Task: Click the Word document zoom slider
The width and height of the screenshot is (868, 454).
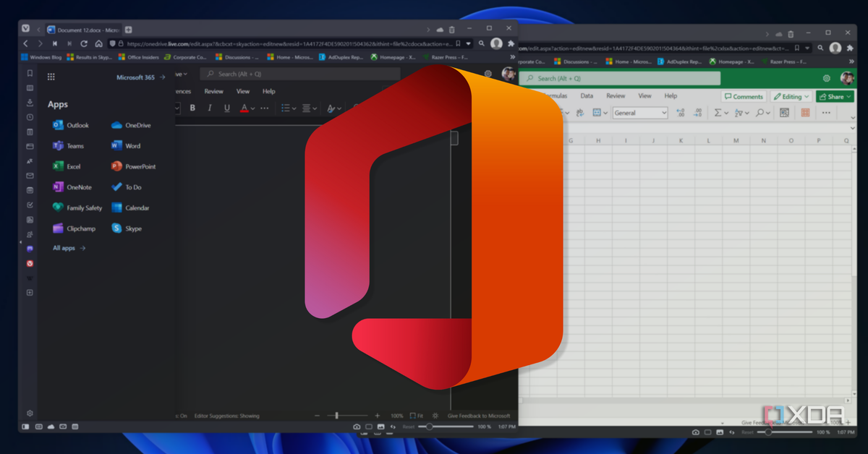Action: pyautogui.click(x=337, y=416)
